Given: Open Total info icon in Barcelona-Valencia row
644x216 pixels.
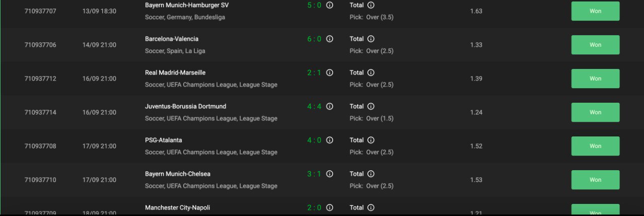Looking at the screenshot, I should (x=371, y=39).
